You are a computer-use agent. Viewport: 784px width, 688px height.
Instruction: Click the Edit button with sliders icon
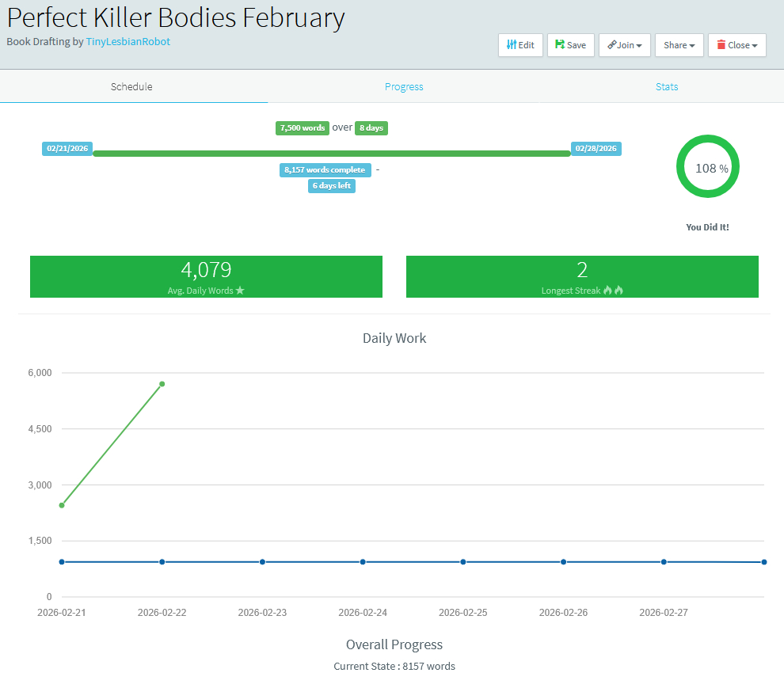520,45
